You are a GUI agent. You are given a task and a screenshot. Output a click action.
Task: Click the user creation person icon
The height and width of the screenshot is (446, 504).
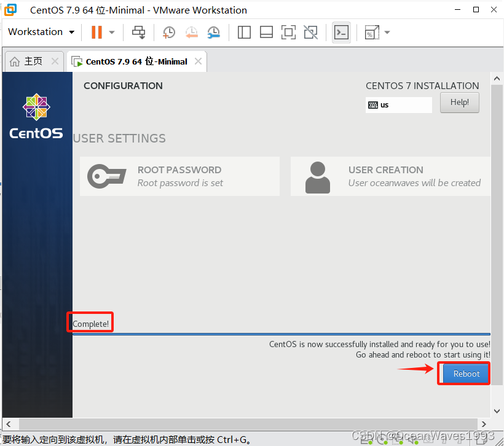tap(318, 178)
